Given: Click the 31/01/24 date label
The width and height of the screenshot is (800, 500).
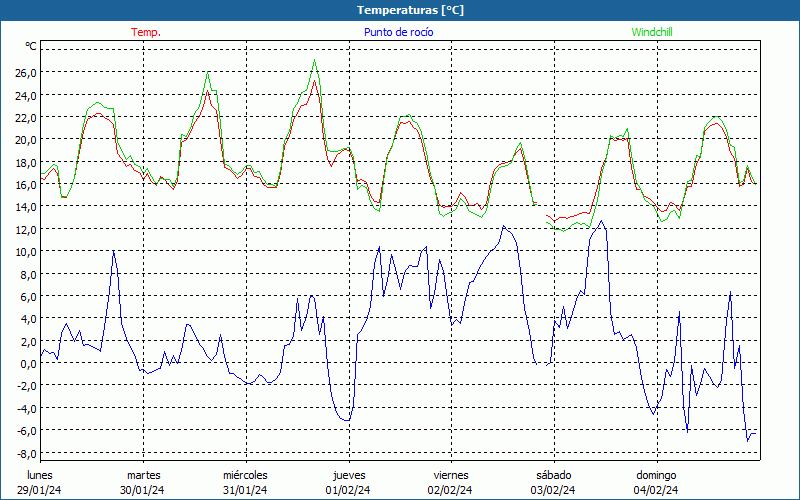Looking at the screenshot, I should [x=245, y=490].
